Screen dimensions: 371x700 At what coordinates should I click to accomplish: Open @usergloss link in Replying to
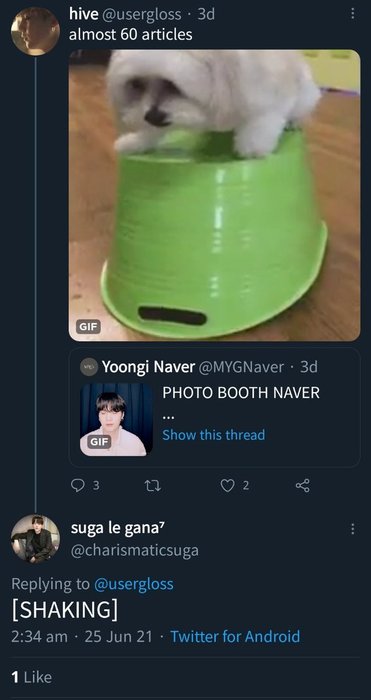coord(133,583)
